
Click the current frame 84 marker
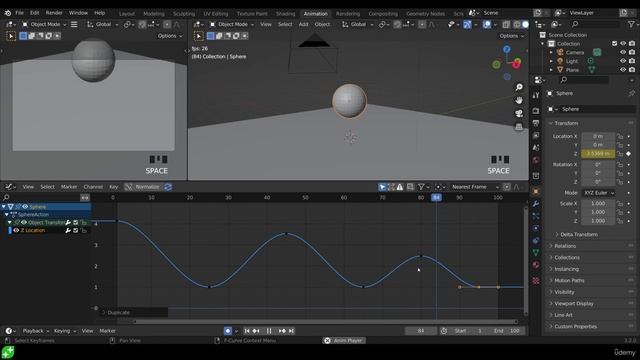(x=436, y=198)
